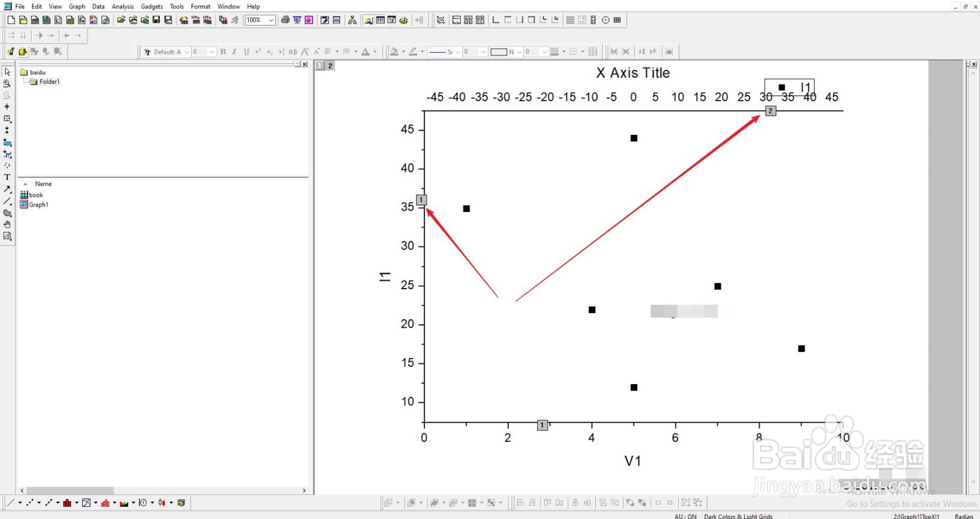Click the layer 1 marker on left axis
The width and height of the screenshot is (980, 519).
click(x=421, y=200)
